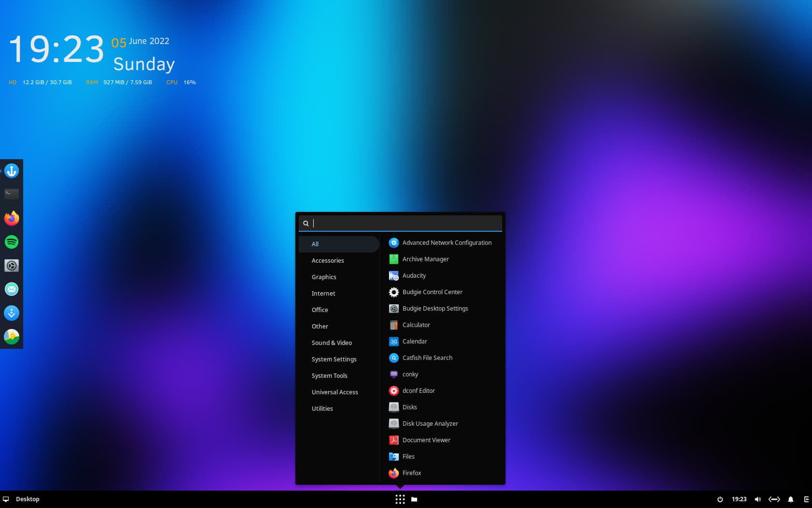
Task: Click the Firefox icon in menu list
Action: [x=394, y=473]
